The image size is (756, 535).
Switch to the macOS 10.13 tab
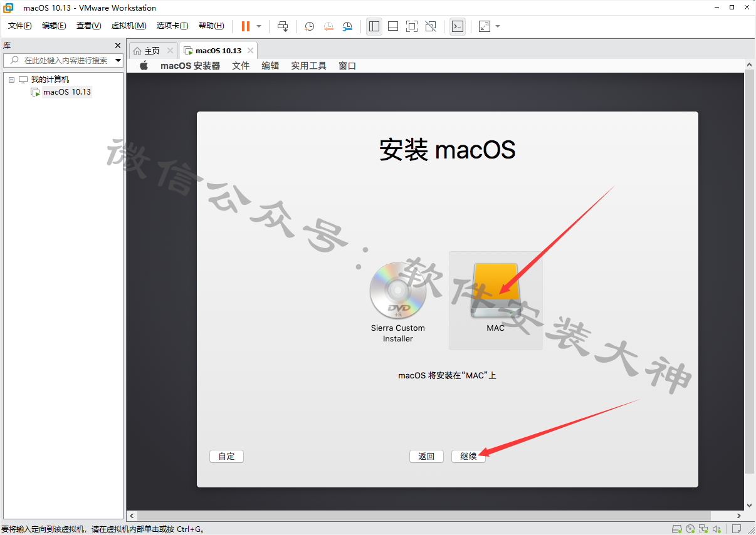click(x=218, y=51)
